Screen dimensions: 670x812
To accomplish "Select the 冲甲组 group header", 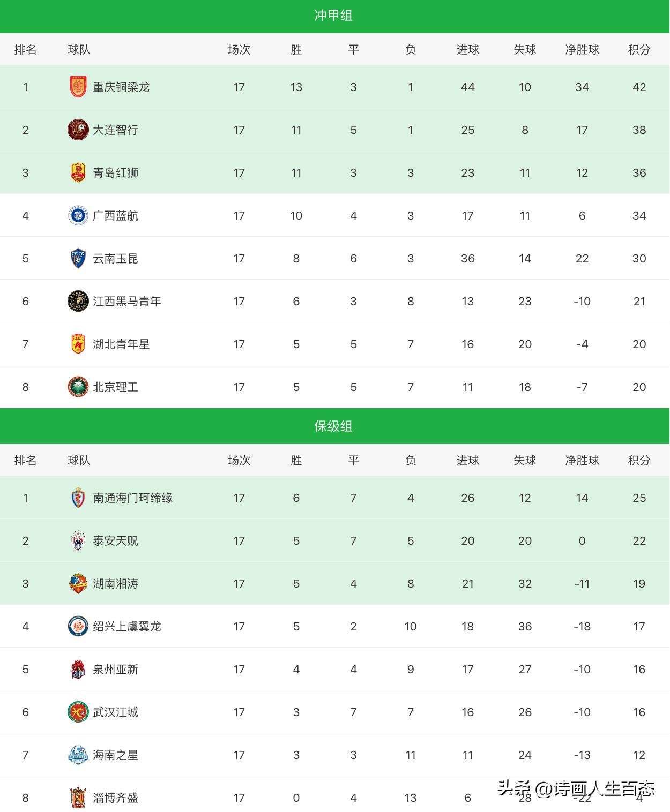I will click(x=333, y=16).
